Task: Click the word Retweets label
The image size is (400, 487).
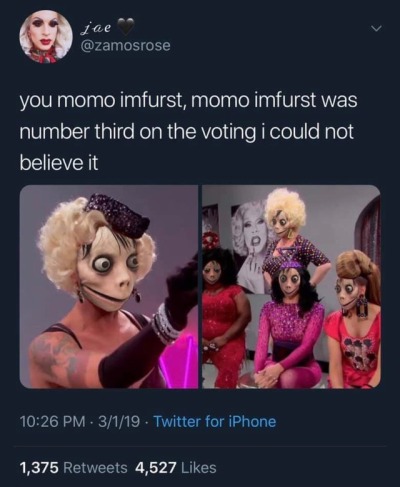Action: (95, 468)
